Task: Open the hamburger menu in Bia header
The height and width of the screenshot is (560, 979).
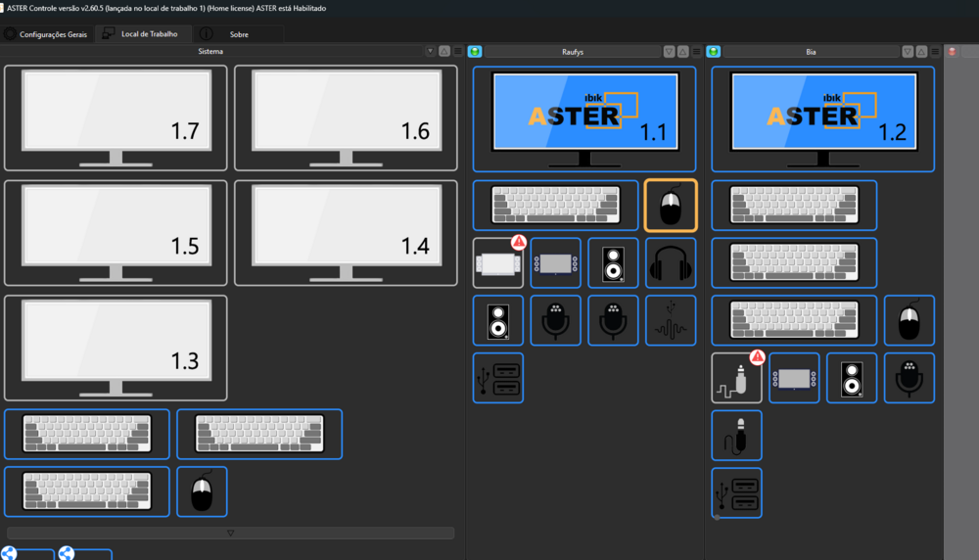Action: coord(935,51)
